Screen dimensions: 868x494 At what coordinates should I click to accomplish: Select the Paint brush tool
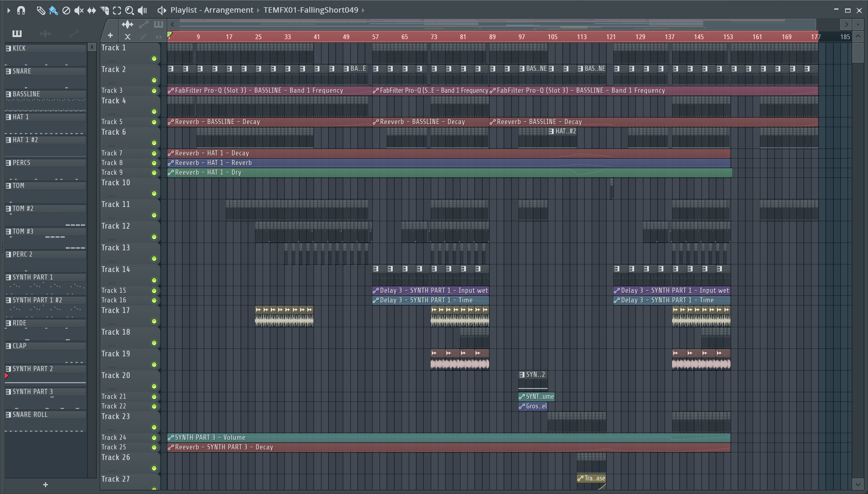coord(53,11)
